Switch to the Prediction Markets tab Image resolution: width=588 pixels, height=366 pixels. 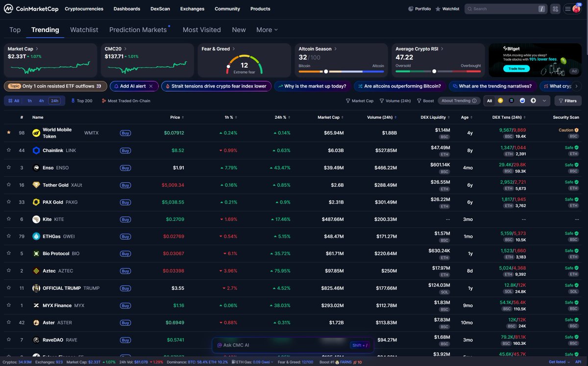138,30
